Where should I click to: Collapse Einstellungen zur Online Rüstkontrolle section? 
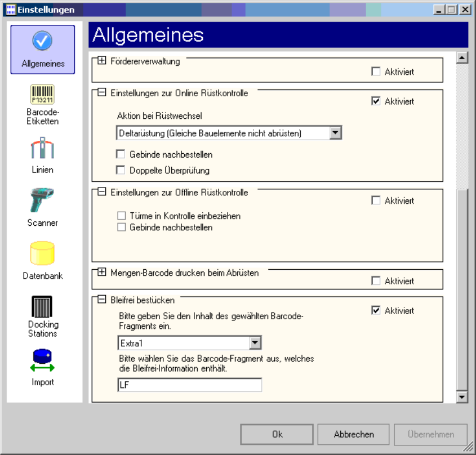pos(102,92)
